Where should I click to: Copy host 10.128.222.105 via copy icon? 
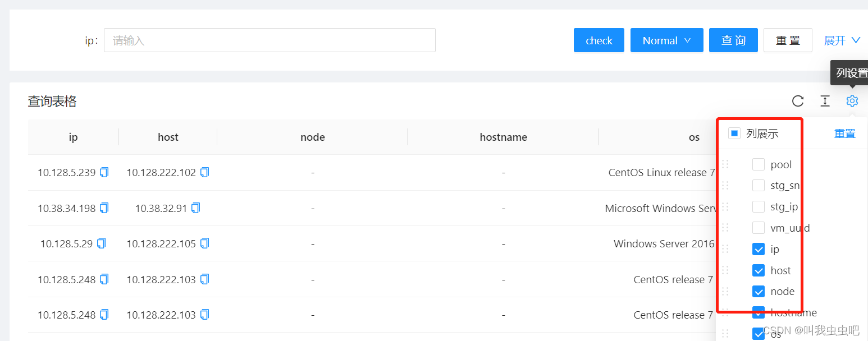pos(204,243)
